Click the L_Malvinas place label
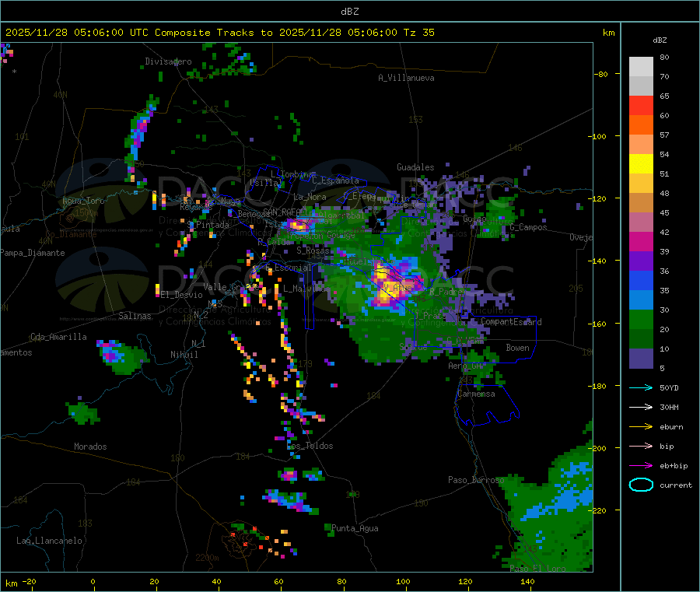Image resolution: width=700 pixels, height=592 pixels. [x=306, y=289]
